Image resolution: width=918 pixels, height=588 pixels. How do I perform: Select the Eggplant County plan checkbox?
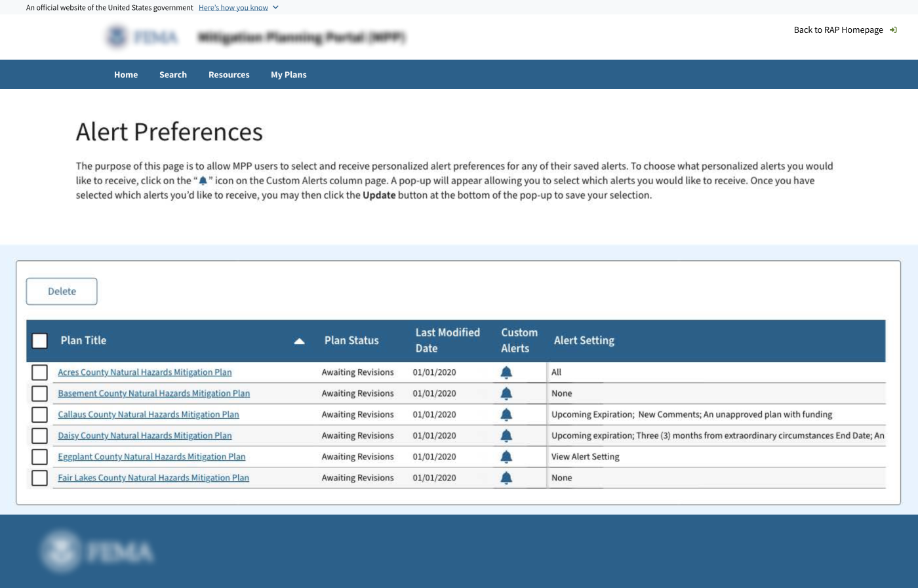(x=40, y=457)
